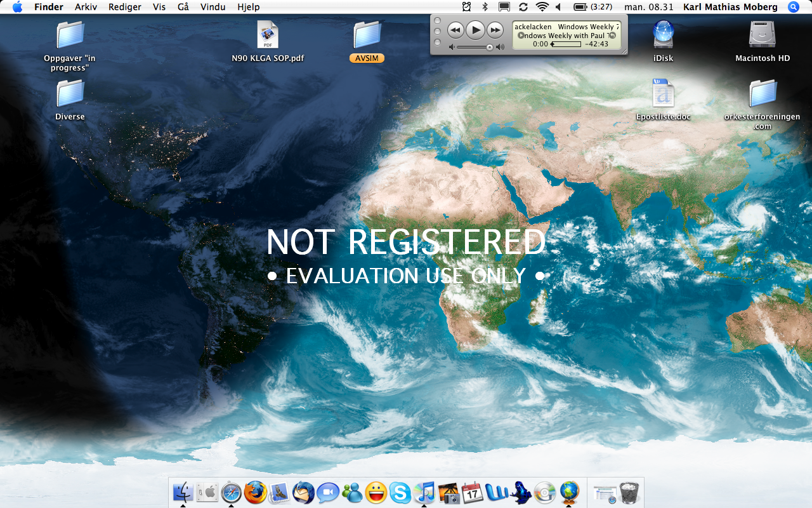Click the alarm clock menu bar icon
The width and height of the screenshot is (812, 508).
click(467, 7)
